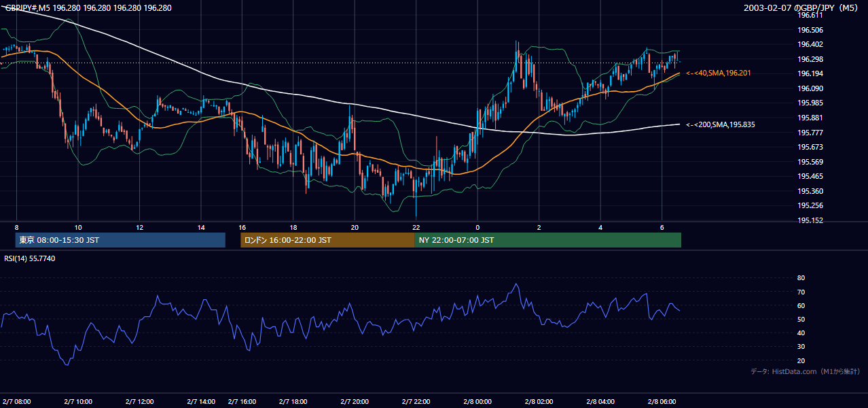The height and width of the screenshot is (408, 868).
Task: Click hour label 8 under the price chart
Action: click(x=16, y=227)
